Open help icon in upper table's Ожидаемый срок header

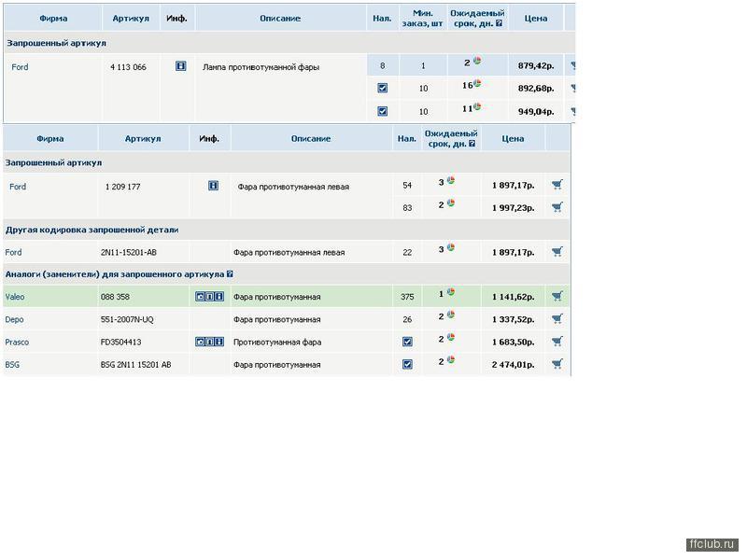coord(499,22)
